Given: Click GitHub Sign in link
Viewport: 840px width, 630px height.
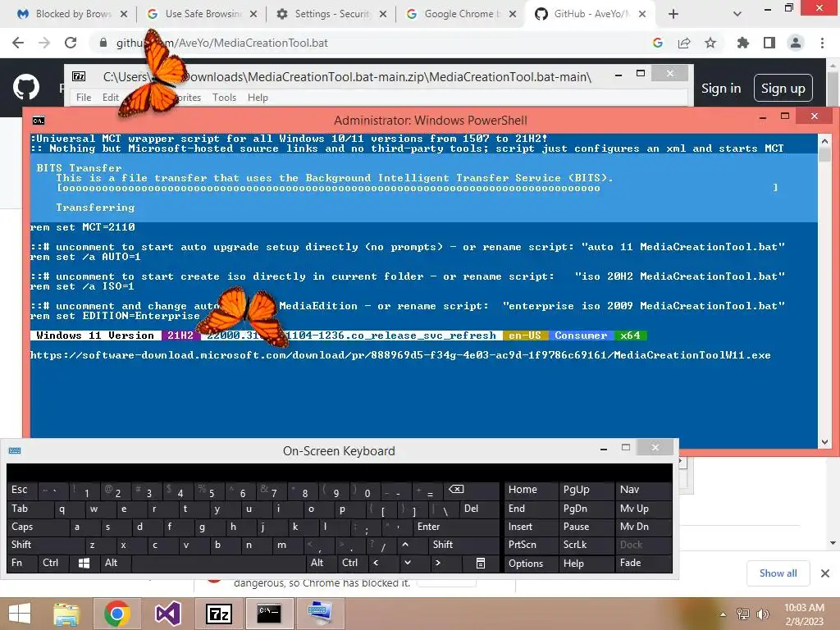Looking at the screenshot, I should [x=721, y=89].
